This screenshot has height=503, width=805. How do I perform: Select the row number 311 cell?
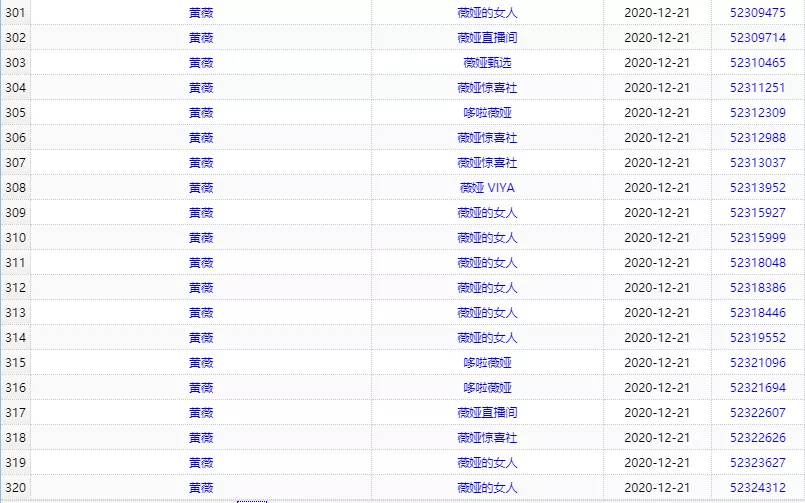[15, 263]
